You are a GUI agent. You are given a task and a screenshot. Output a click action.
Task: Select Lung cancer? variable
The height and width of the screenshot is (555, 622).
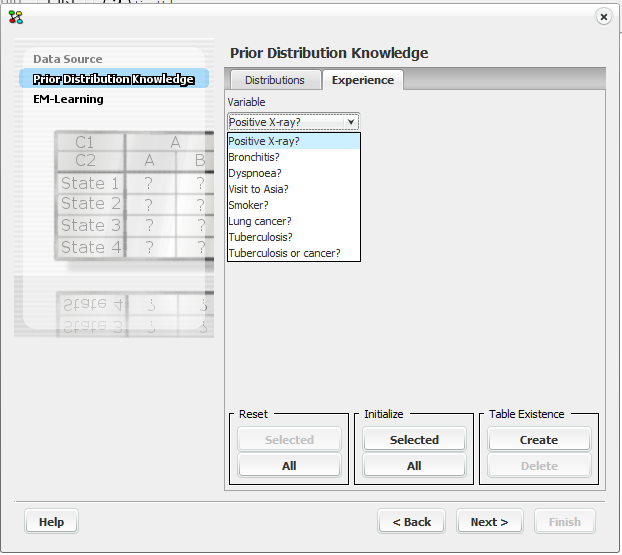tap(294, 221)
